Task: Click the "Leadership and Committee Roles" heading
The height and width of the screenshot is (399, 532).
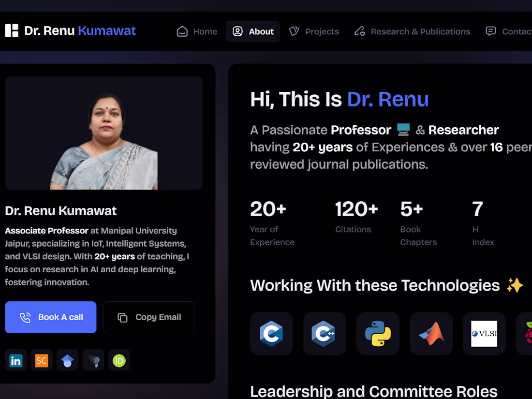Action: tap(374, 392)
